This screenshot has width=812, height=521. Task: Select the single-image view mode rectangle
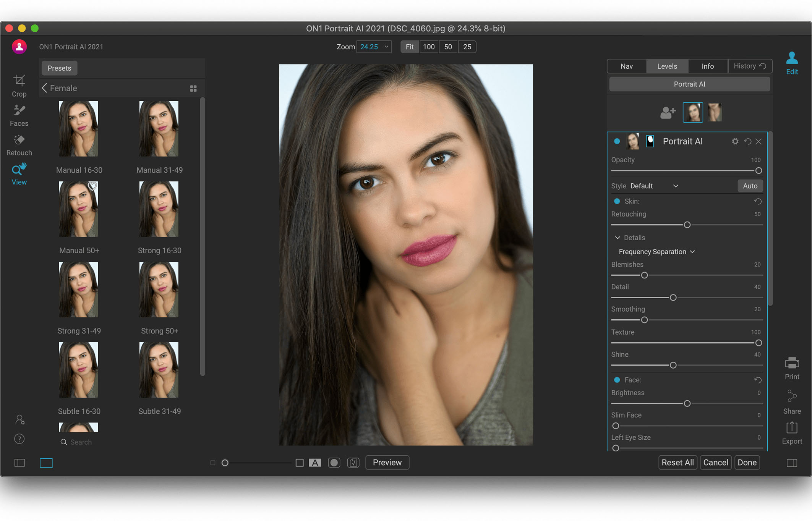(46, 463)
